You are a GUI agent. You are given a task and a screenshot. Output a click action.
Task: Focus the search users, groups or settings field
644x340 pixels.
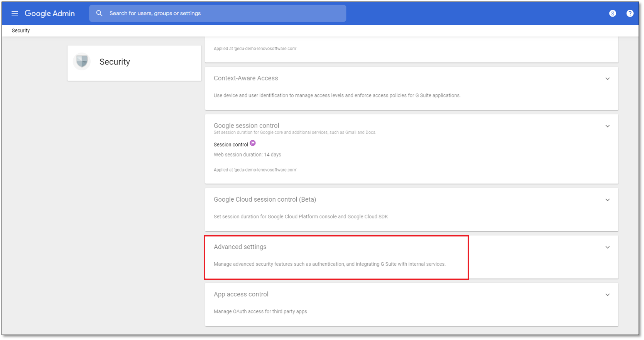pyautogui.click(x=218, y=13)
